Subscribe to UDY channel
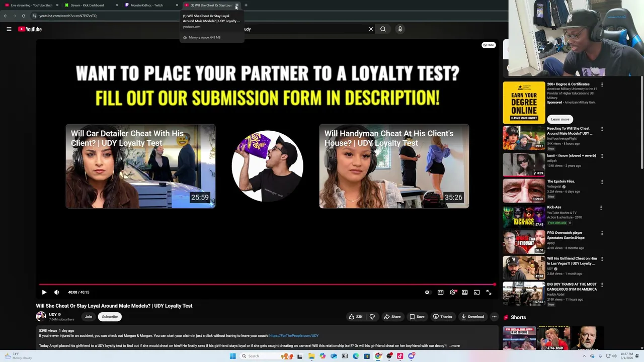This screenshot has height=362, width=644. [x=110, y=317]
